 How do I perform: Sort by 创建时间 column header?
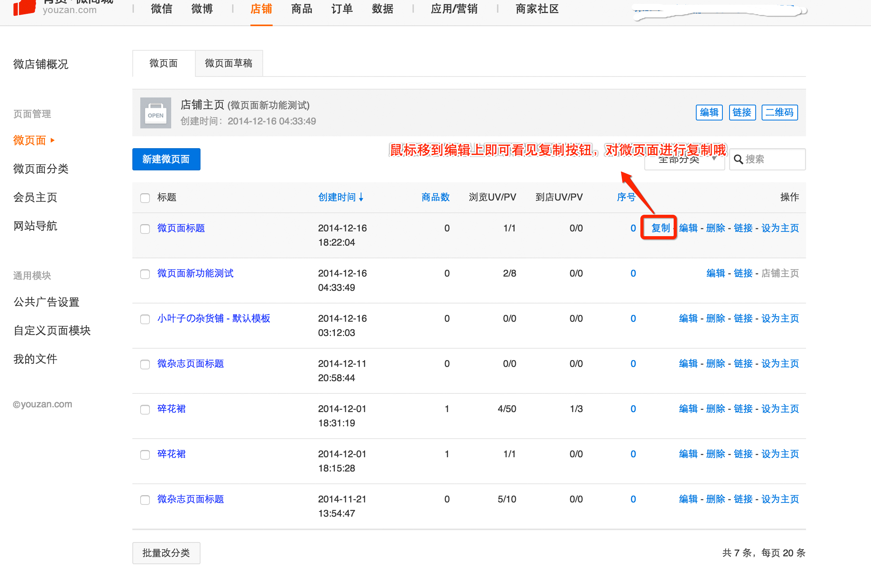pos(337,197)
